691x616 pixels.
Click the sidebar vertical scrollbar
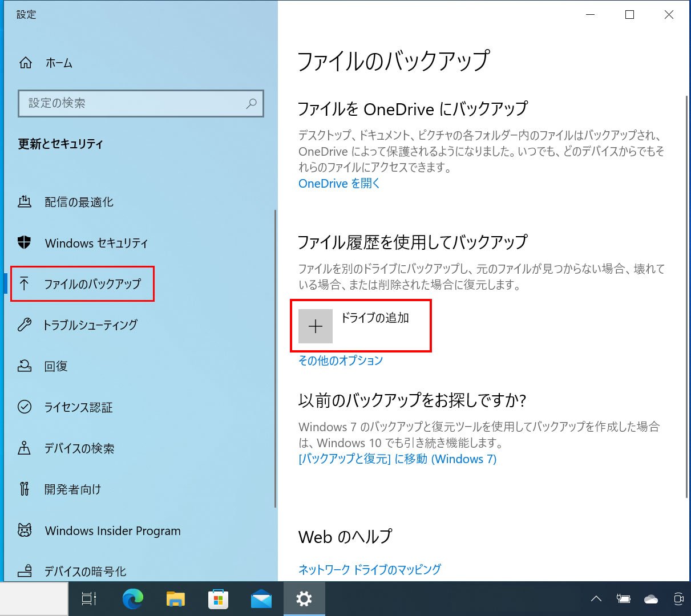point(275,358)
